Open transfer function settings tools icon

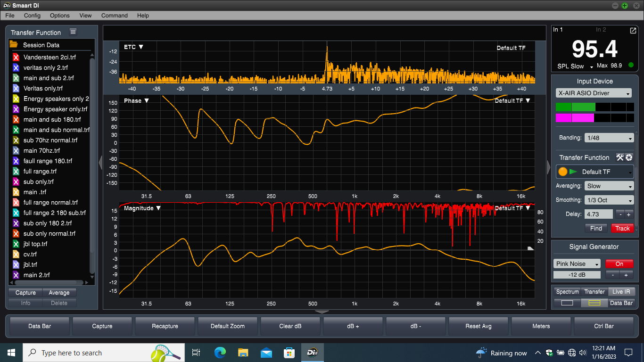coord(620,157)
